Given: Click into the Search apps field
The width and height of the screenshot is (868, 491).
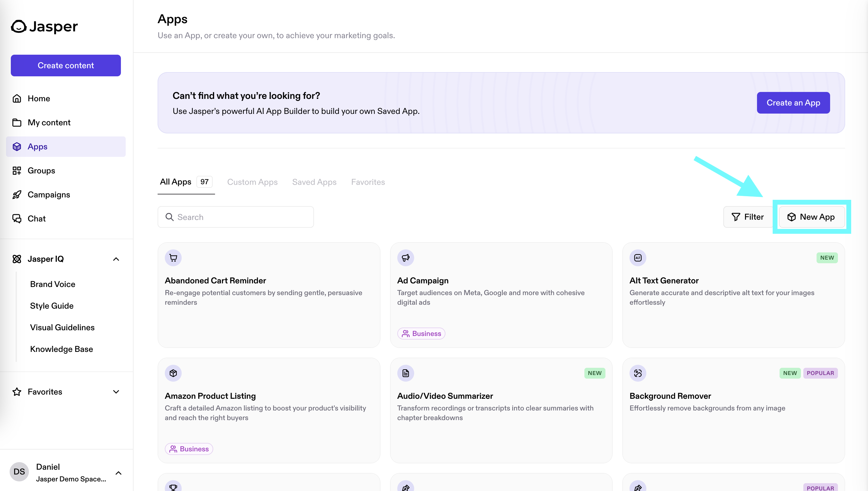Looking at the screenshot, I should [x=235, y=217].
